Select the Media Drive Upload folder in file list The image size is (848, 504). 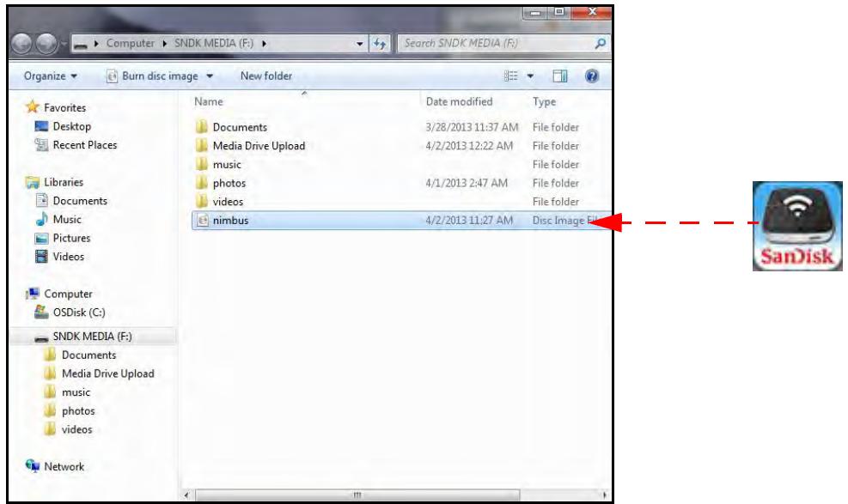pos(259,146)
